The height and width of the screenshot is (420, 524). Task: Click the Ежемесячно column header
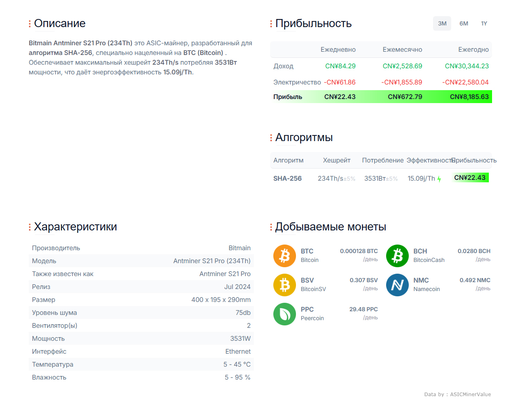click(x=402, y=49)
